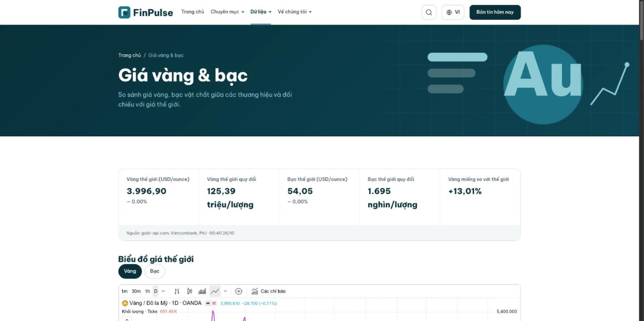Click the 3,995.810 chart price readout
This screenshot has width=644, height=321.
click(x=230, y=303)
